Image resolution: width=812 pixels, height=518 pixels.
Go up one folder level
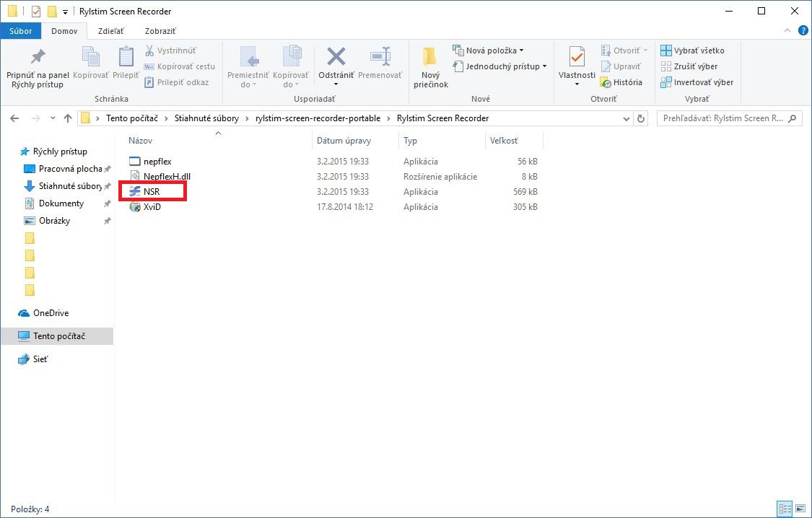(x=67, y=118)
